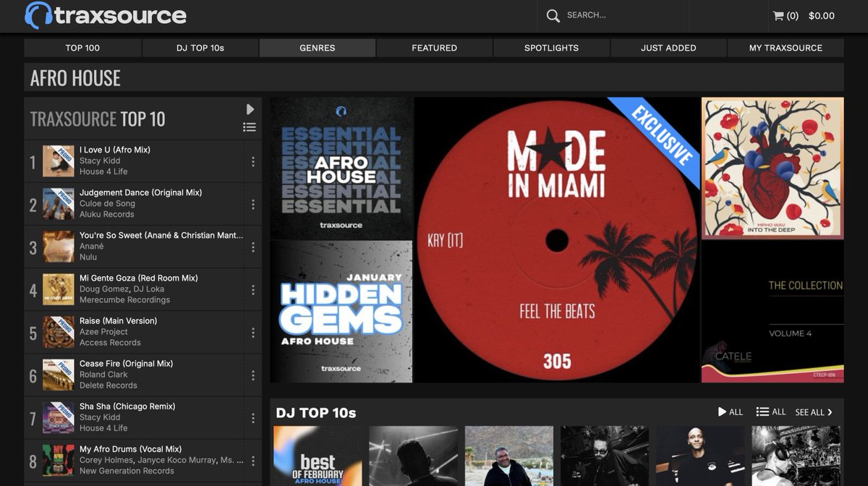Screen dimensions: 868x486
Task: Open label Aluku Records
Action: click(x=107, y=214)
